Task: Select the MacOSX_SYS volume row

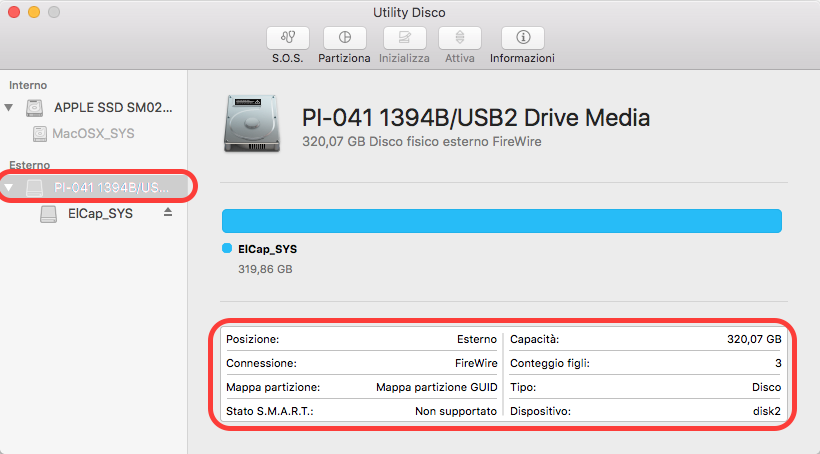Action: [x=94, y=134]
